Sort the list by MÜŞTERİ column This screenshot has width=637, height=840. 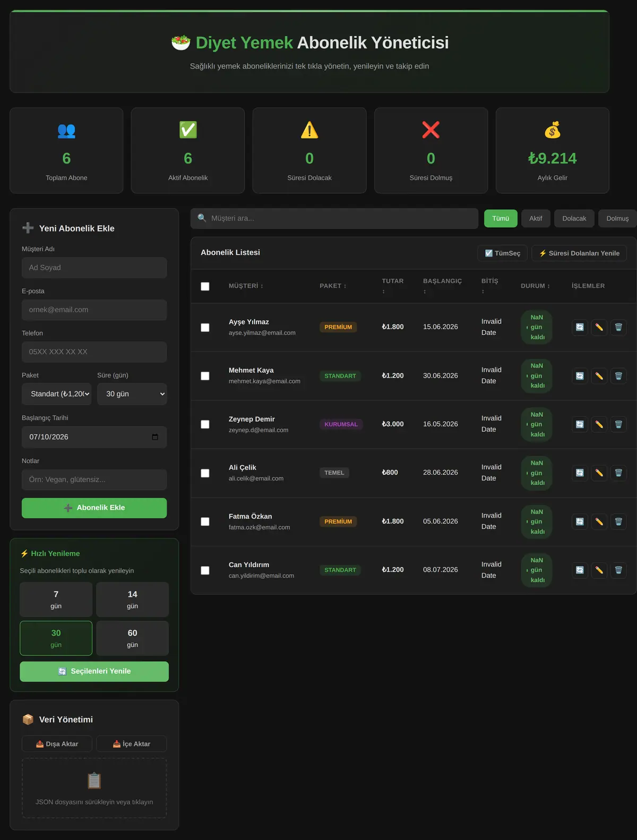pyautogui.click(x=246, y=286)
